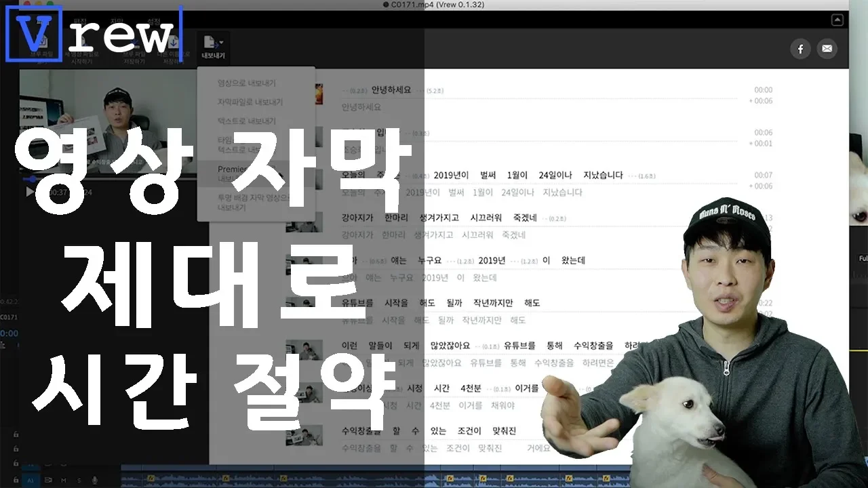Select the bold word 왔는데
This screenshot has height=488, width=868.
573,260
